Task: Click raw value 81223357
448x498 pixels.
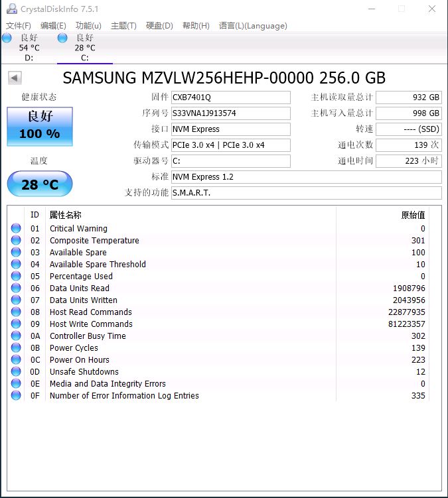Action: pos(407,324)
